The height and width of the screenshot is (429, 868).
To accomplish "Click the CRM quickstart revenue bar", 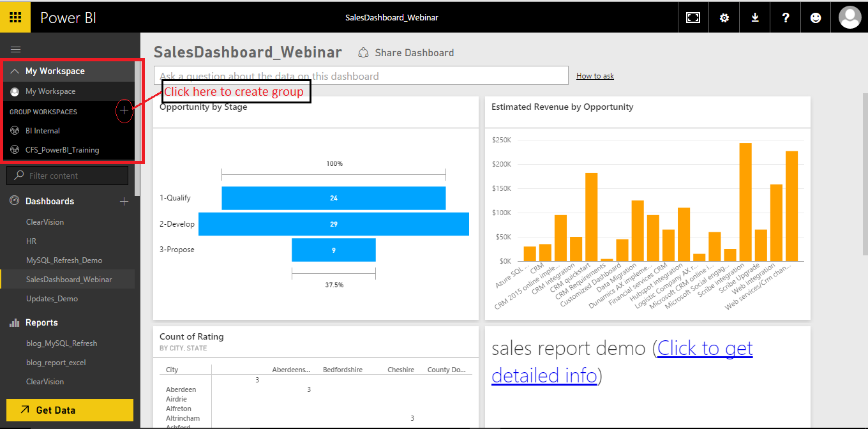I will (x=592, y=217).
